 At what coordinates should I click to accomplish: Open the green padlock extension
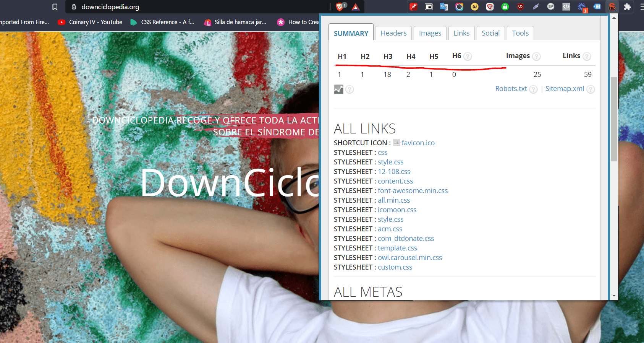(505, 7)
